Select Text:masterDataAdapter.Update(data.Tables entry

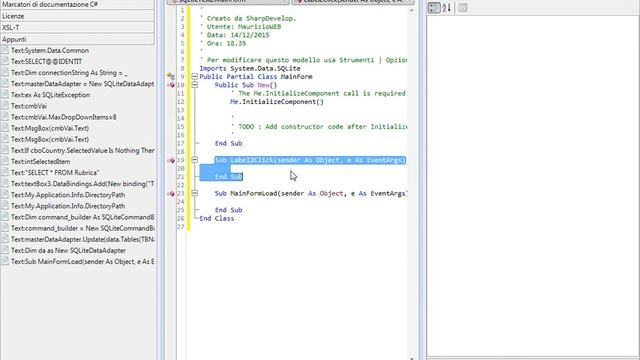tap(82, 239)
